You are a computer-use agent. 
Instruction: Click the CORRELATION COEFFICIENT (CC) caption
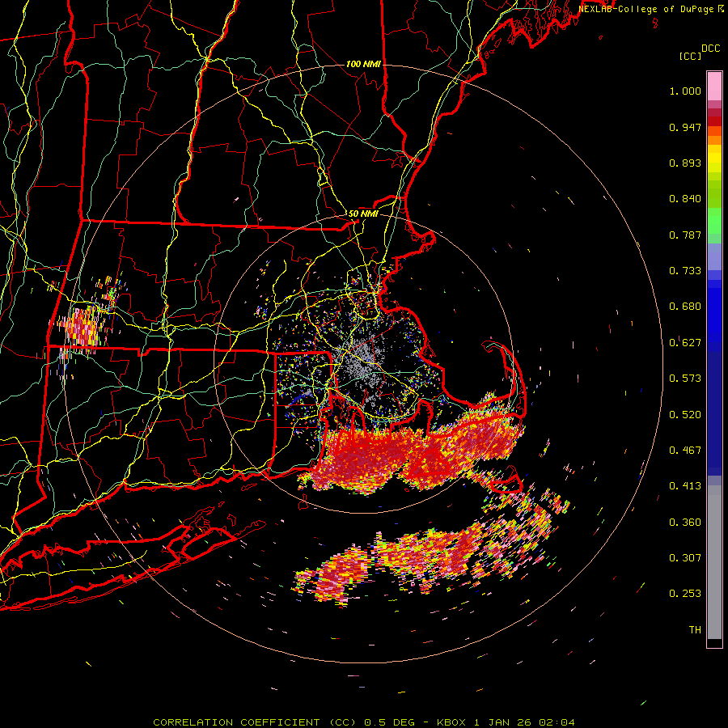click(x=255, y=722)
